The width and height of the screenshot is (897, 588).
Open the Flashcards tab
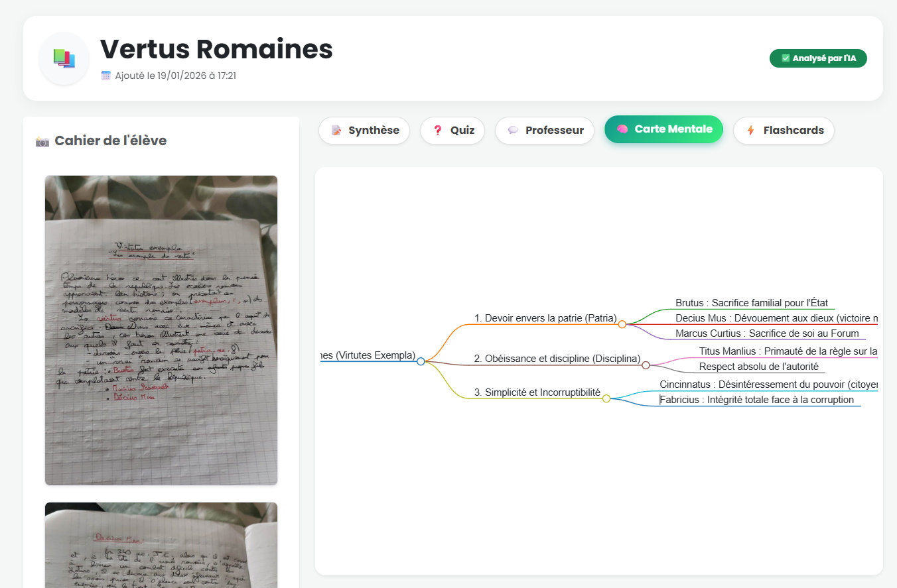(x=784, y=131)
